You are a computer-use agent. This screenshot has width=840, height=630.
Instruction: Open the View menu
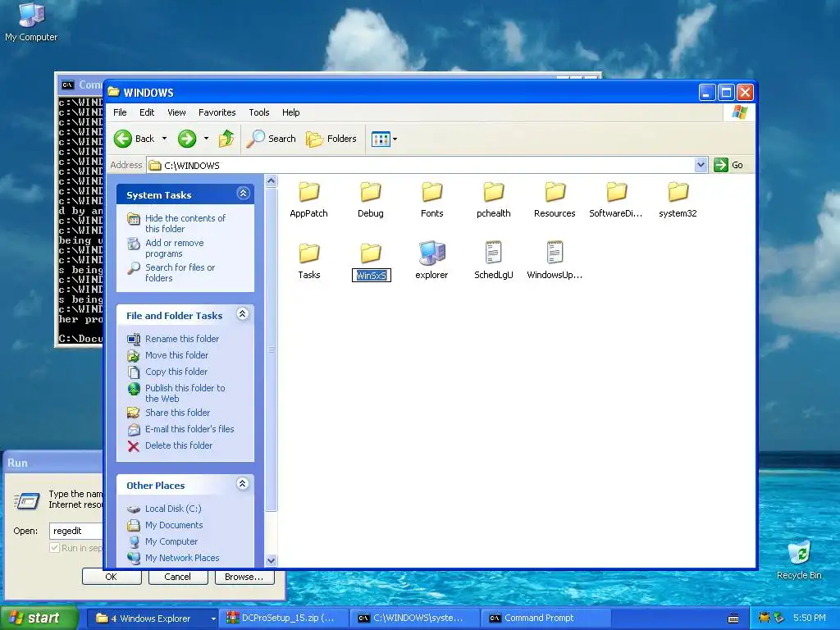pos(177,112)
